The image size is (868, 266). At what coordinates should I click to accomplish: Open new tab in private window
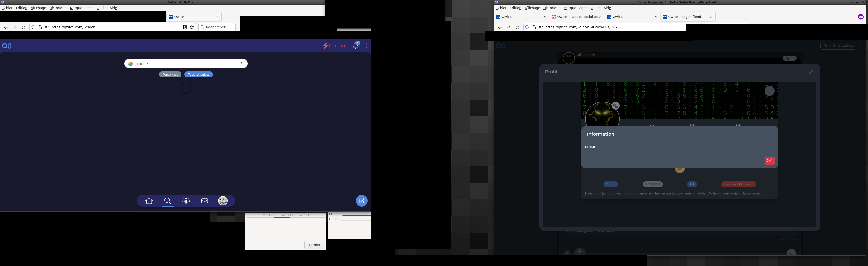721,17
